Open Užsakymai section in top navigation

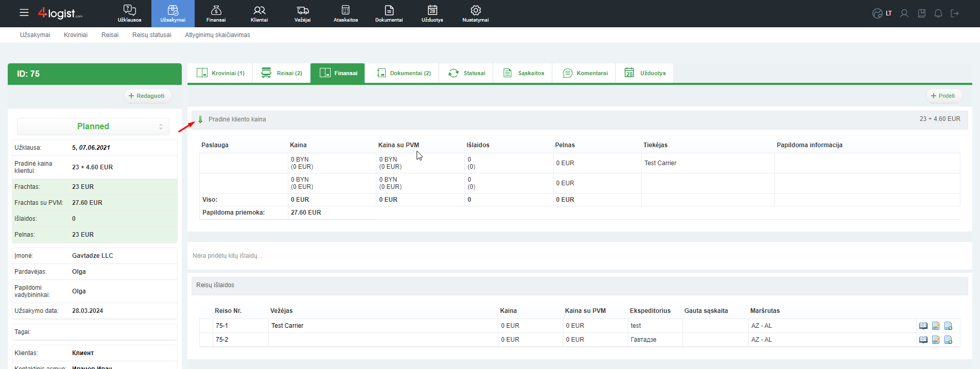tap(173, 13)
